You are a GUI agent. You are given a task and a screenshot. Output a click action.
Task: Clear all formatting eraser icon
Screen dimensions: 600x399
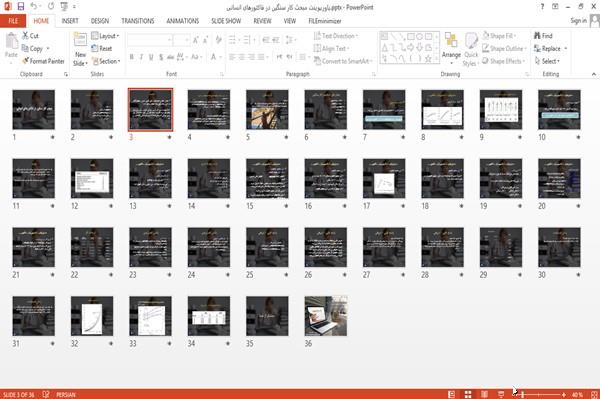pos(218,39)
